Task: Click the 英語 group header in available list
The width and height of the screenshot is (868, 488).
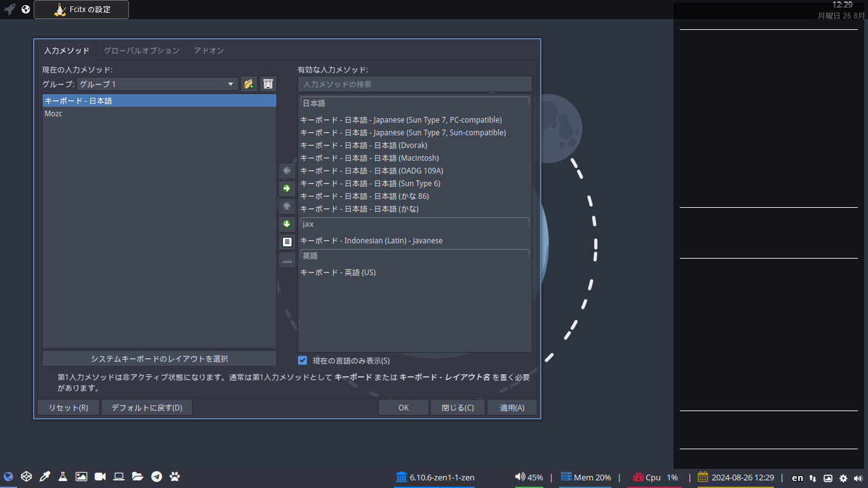Action: 415,255
